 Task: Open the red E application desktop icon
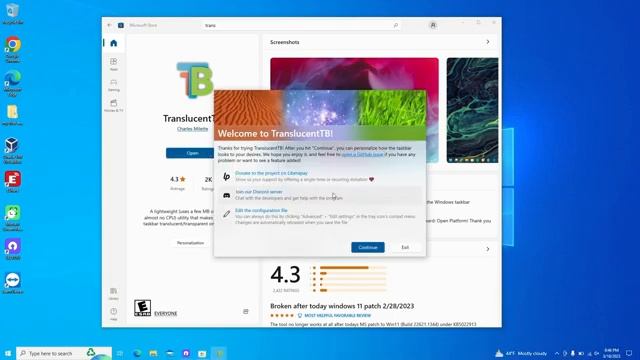point(13,182)
